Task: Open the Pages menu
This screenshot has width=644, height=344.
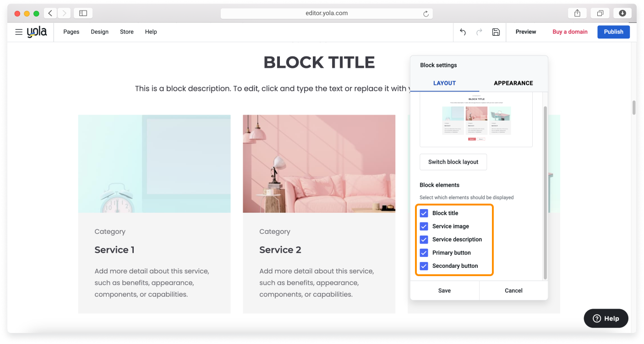Action: pos(71,32)
